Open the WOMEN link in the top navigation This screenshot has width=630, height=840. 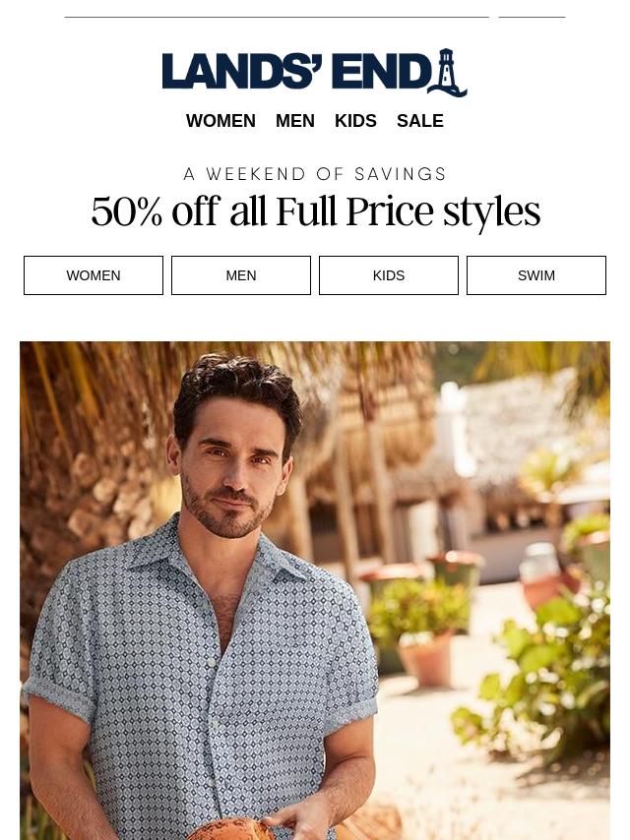220,121
